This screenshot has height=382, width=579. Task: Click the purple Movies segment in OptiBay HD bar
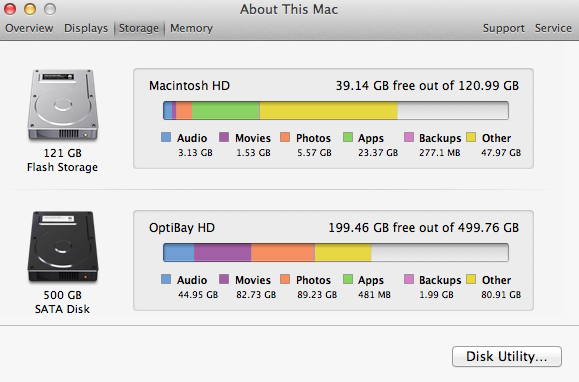tap(223, 252)
